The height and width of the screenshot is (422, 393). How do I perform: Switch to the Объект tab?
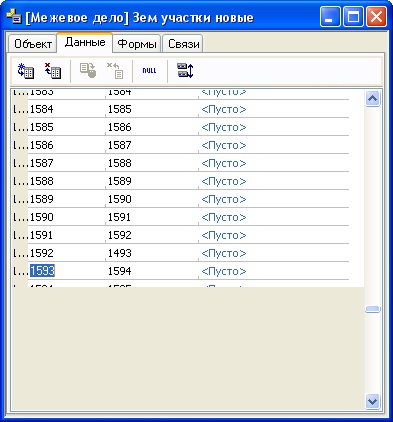point(33,44)
